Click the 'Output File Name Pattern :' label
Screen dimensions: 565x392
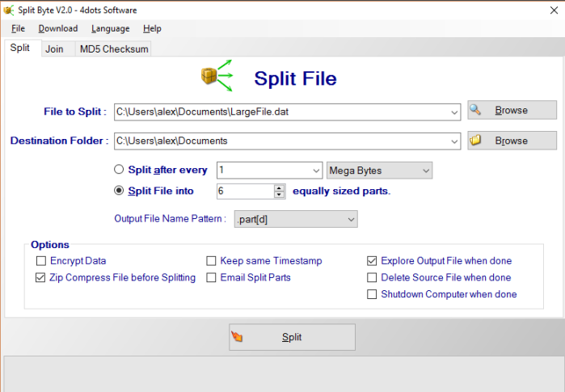tap(170, 219)
